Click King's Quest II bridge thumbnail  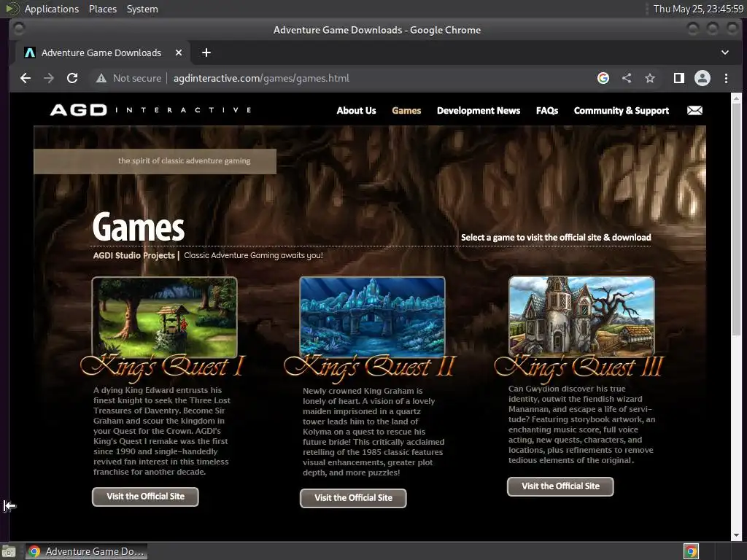[373, 316]
